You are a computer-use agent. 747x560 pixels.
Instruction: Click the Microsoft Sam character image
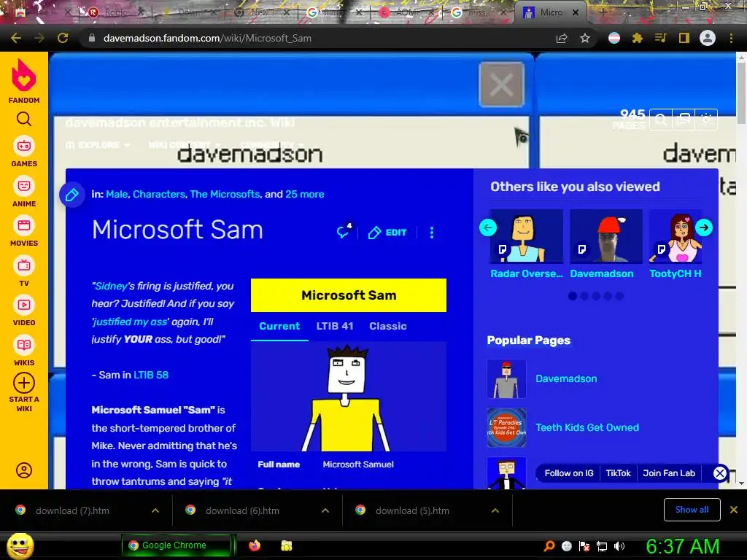click(x=348, y=397)
